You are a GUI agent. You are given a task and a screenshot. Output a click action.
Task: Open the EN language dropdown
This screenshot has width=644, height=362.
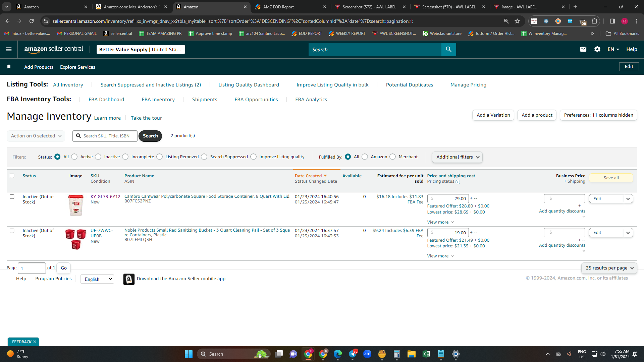point(613,49)
